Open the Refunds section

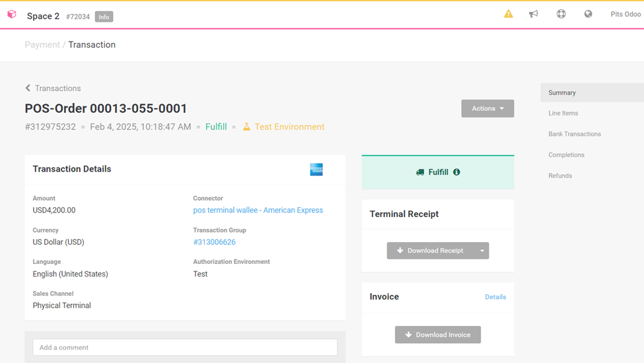coord(559,176)
